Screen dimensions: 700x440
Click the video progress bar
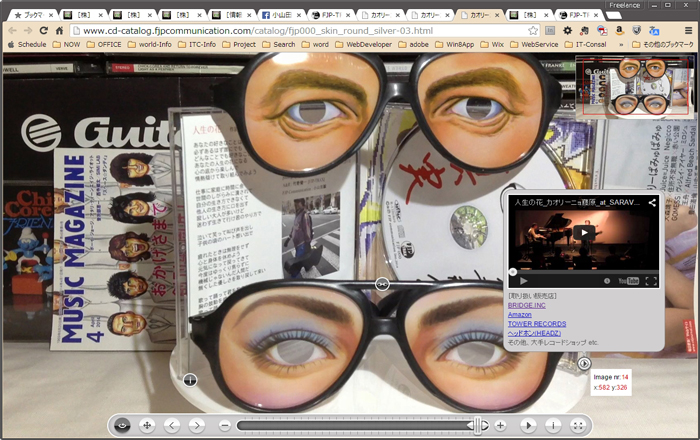[583, 271]
